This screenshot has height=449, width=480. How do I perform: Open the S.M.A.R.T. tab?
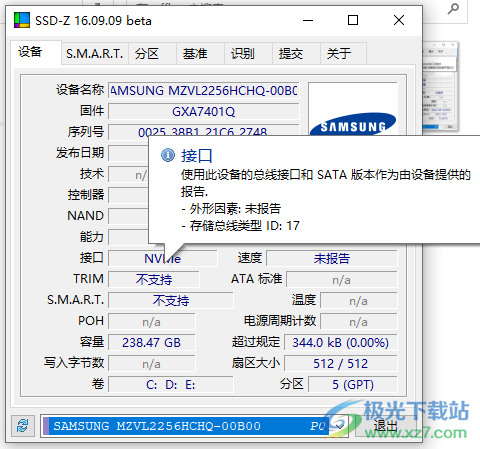pyautogui.click(x=95, y=53)
